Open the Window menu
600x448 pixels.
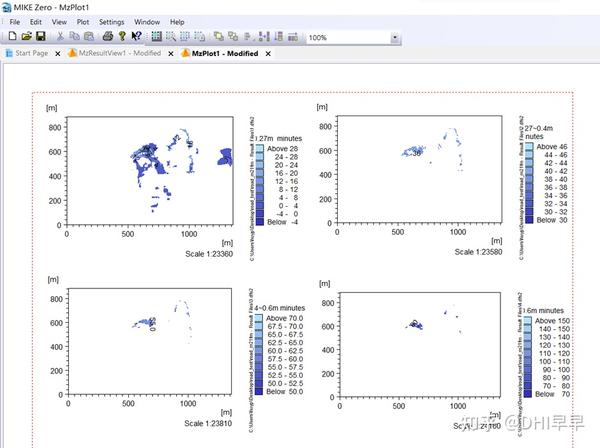pos(147,22)
